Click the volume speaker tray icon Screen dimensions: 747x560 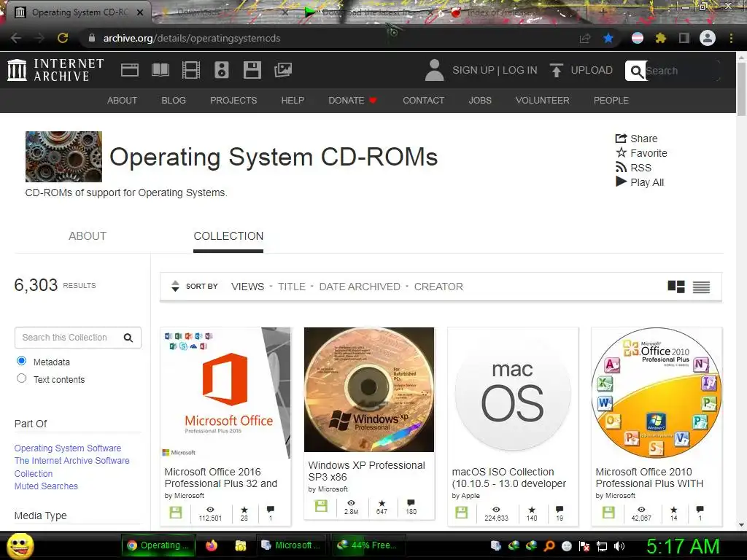click(x=619, y=546)
